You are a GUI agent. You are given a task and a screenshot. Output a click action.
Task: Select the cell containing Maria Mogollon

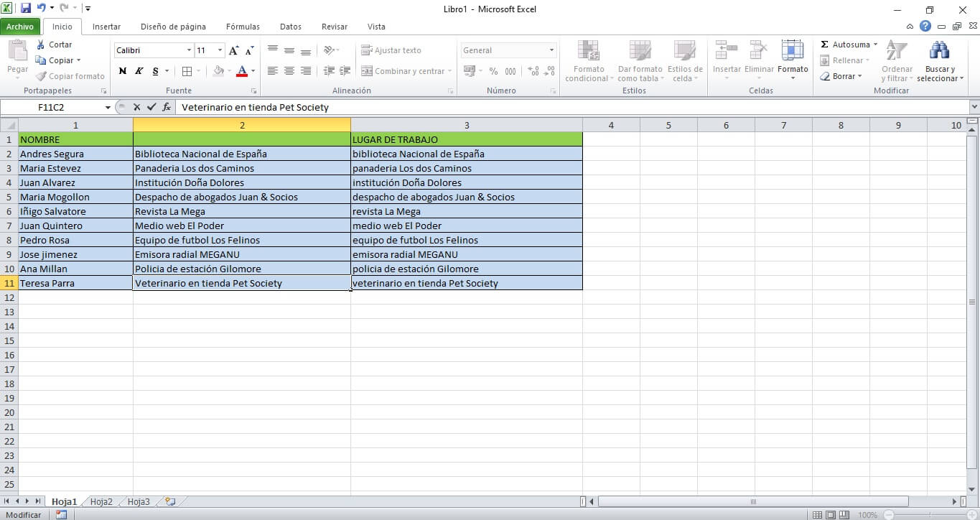click(75, 197)
